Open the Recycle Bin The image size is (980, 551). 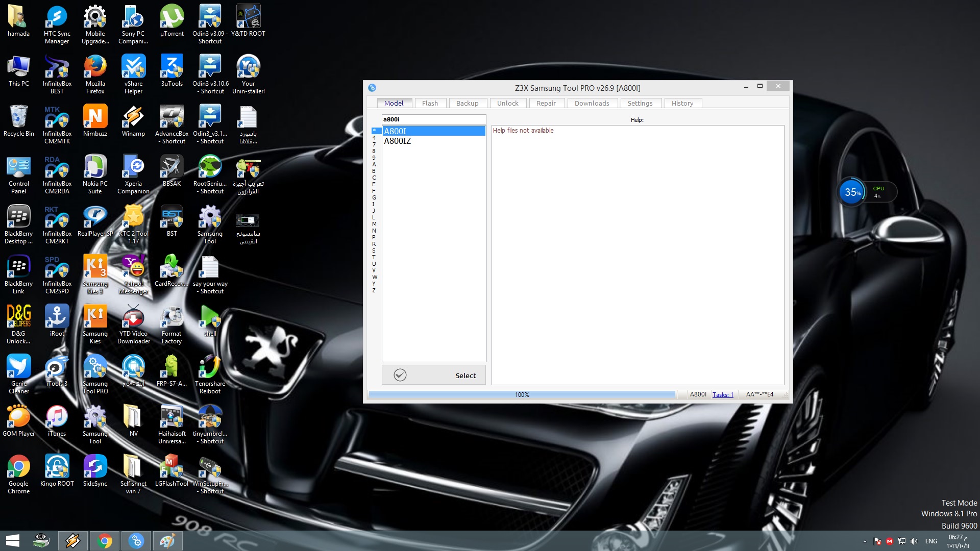click(x=18, y=121)
